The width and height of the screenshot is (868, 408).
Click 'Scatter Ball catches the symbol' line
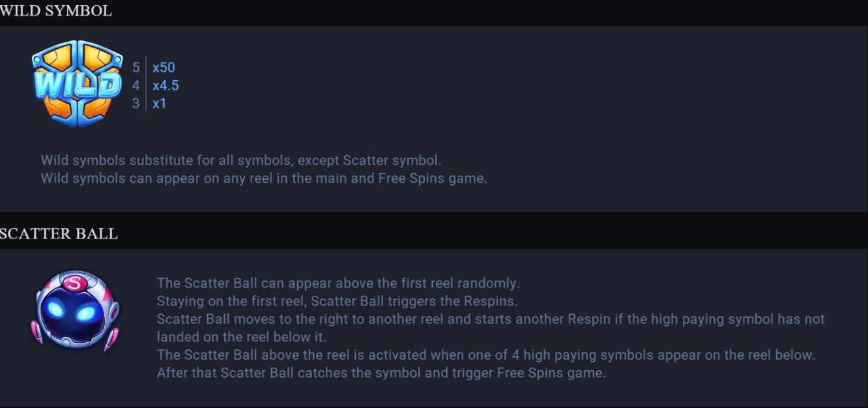[x=381, y=373]
